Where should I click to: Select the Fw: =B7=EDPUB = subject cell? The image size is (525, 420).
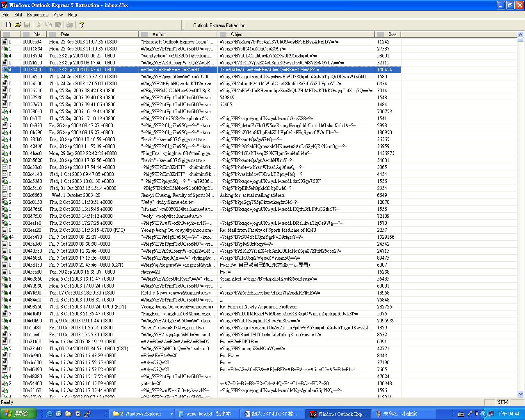[x=239, y=342]
